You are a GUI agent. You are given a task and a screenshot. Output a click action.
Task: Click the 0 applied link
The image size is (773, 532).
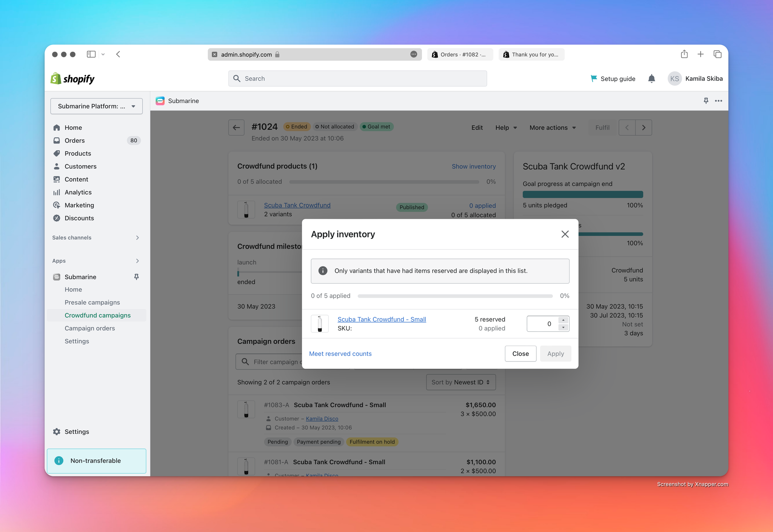(482, 206)
